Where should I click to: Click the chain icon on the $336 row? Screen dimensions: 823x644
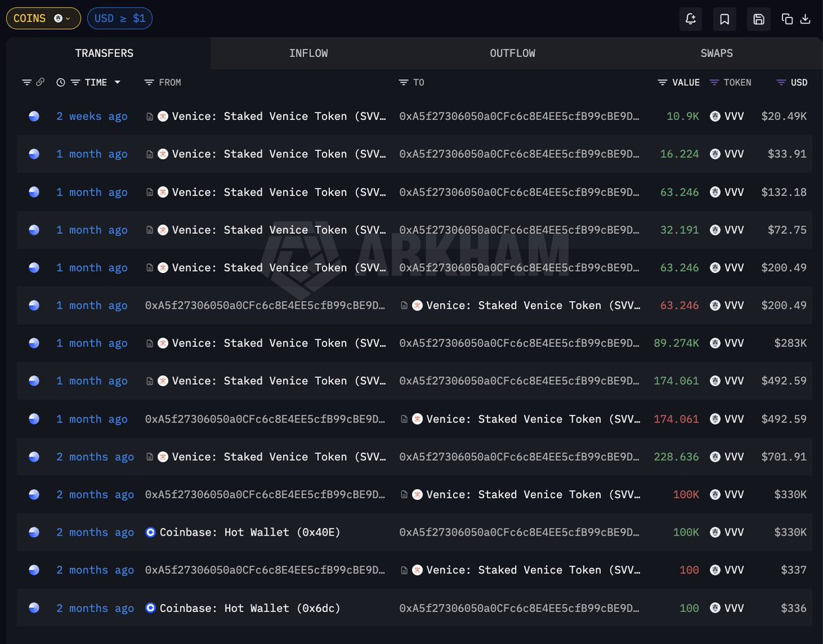click(x=34, y=608)
